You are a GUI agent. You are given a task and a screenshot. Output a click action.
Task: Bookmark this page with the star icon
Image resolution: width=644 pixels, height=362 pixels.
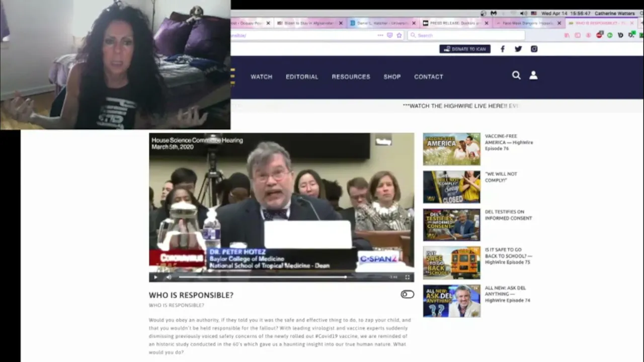(x=399, y=35)
